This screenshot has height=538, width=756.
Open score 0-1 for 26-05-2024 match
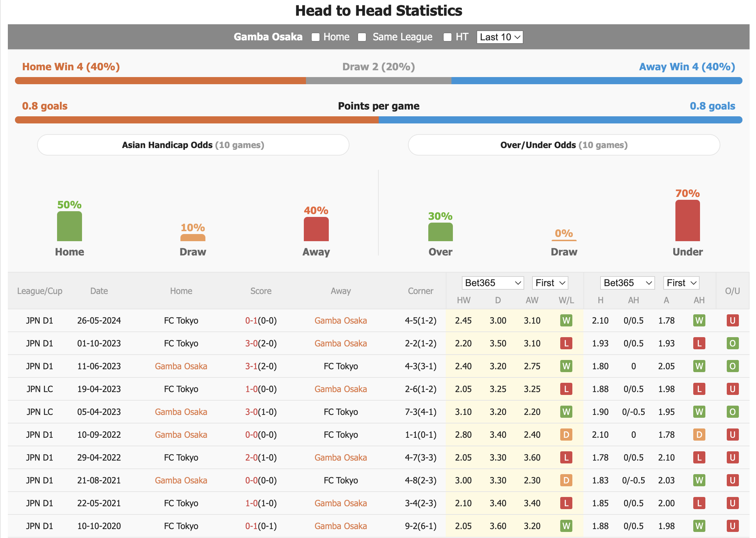click(251, 320)
